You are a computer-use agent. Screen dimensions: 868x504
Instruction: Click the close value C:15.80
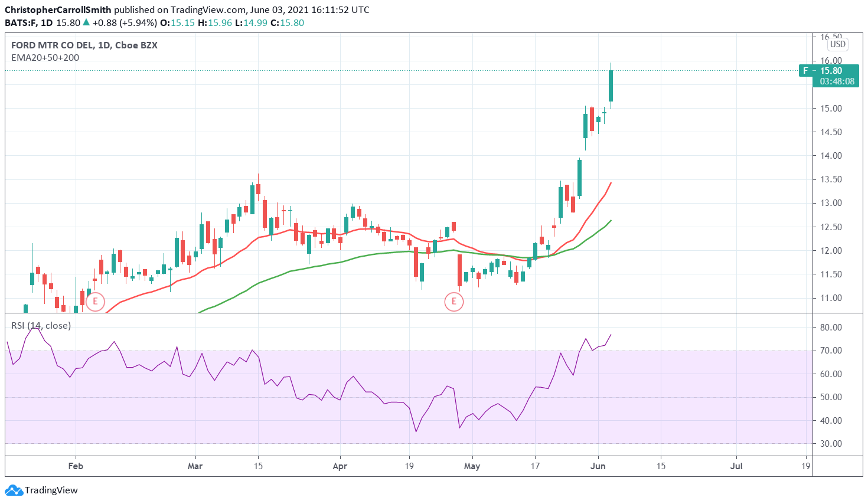288,23
